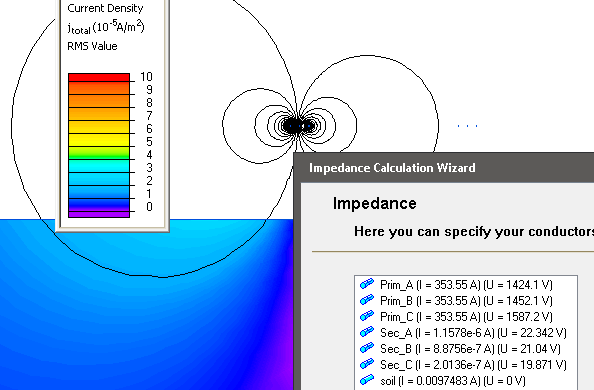The height and width of the screenshot is (390, 594).
Task: Select Prim_B entry with U = 1452.1 V
Action: pyautogui.click(x=466, y=301)
